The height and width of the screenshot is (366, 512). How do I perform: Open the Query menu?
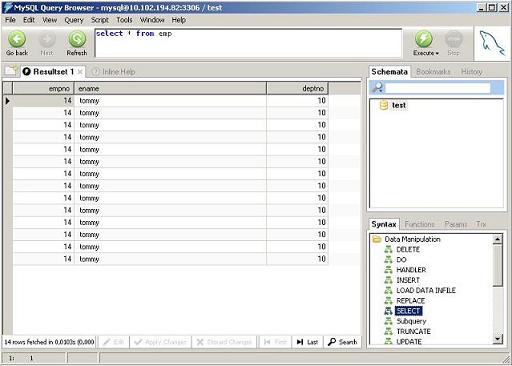pos(74,20)
